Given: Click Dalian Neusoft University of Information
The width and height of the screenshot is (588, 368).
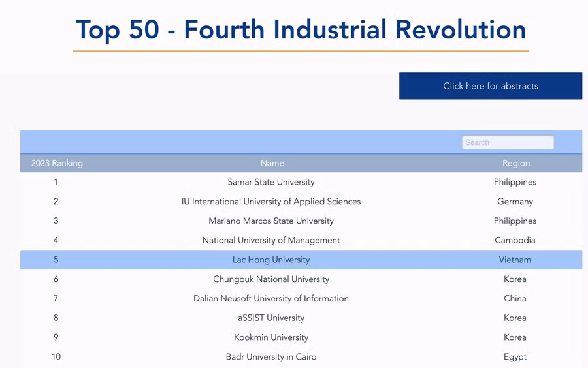Looking at the screenshot, I should (270, 299).
